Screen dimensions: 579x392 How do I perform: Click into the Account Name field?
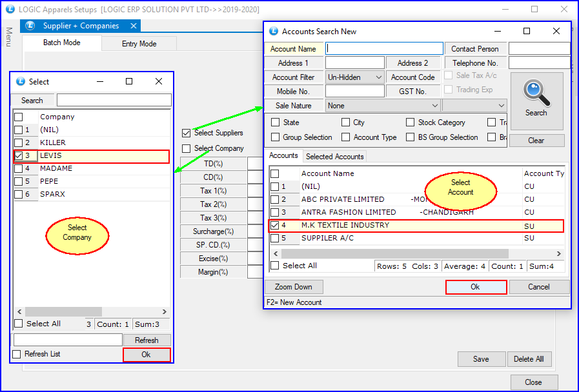click(x=384, y=48)
